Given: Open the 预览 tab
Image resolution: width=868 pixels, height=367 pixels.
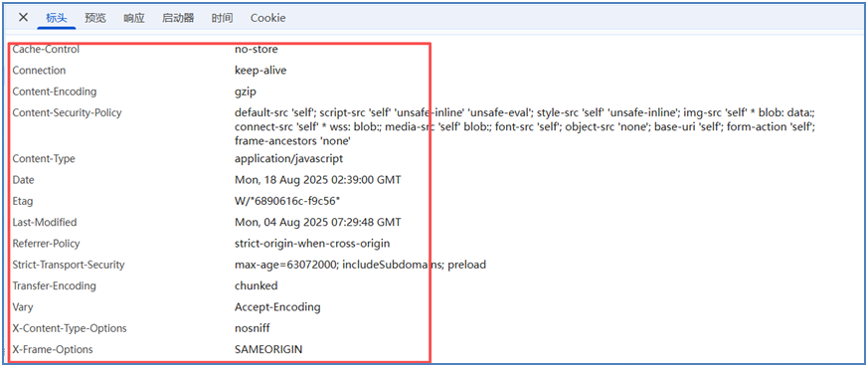Looking at the screenshot, I should [95, 18].
